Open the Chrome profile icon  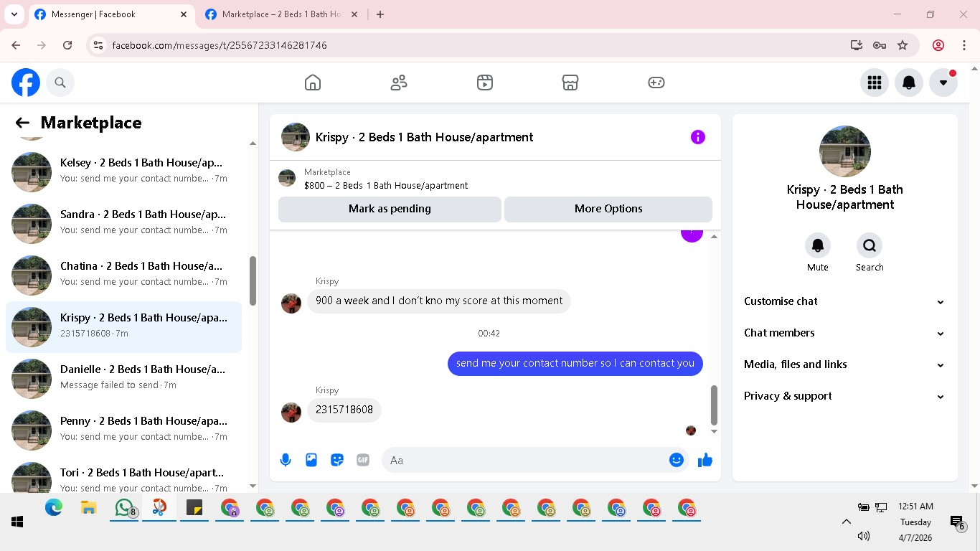[938, 45]
